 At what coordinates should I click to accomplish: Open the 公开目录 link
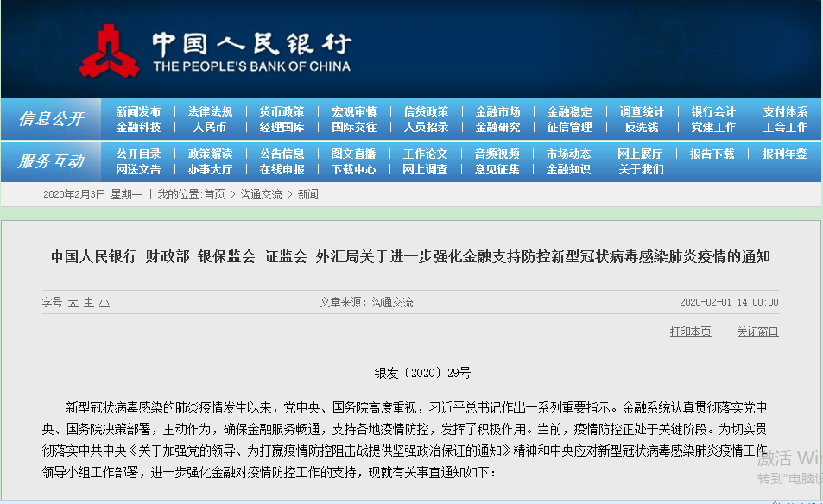[x=138, y=154]
